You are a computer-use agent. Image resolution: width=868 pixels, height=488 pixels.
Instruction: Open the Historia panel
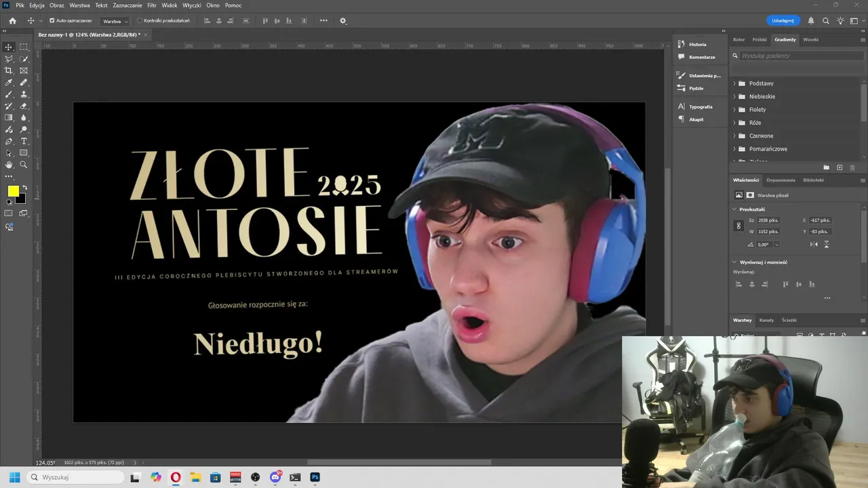point(698,44)
